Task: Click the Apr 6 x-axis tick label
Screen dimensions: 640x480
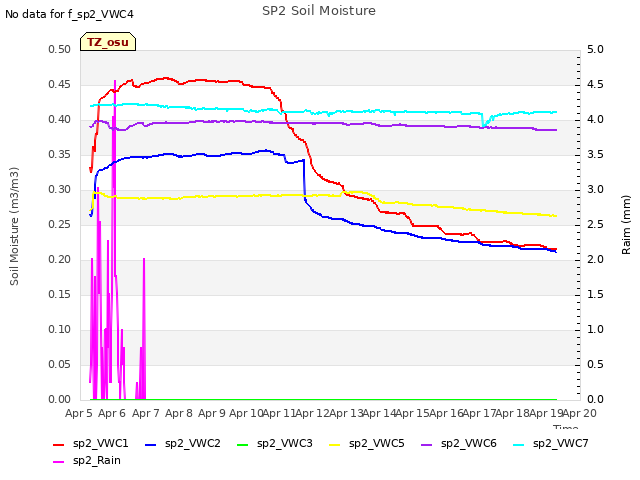Action: pyautogui.click(x=112, y=413)
